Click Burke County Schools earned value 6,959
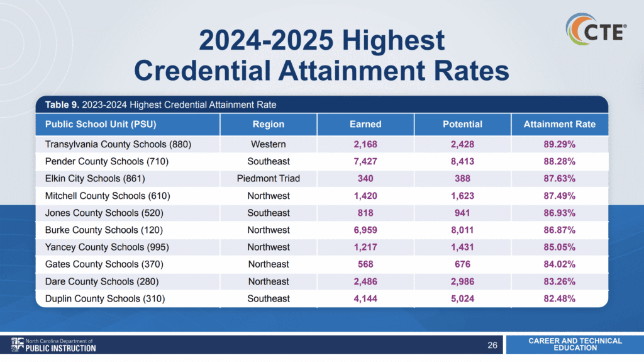Image resolution: width=644 pixels, height=362 pixels. [x=365, y=230]
